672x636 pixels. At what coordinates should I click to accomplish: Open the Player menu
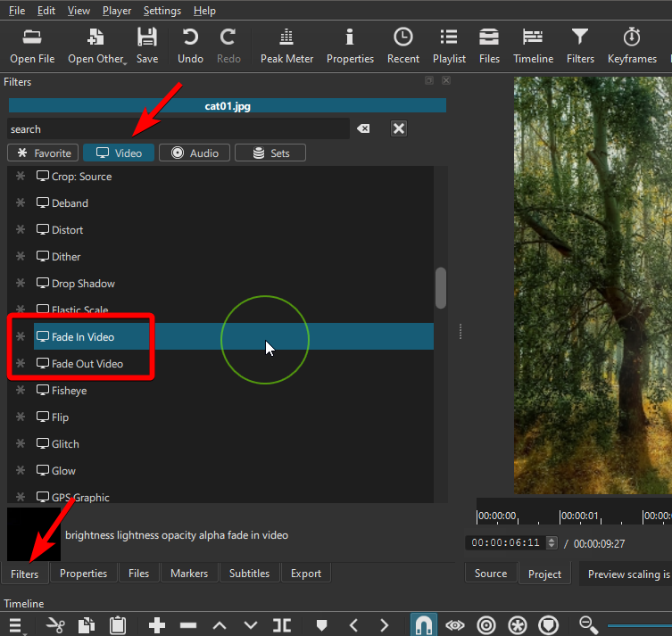click(x=116, y=11)
